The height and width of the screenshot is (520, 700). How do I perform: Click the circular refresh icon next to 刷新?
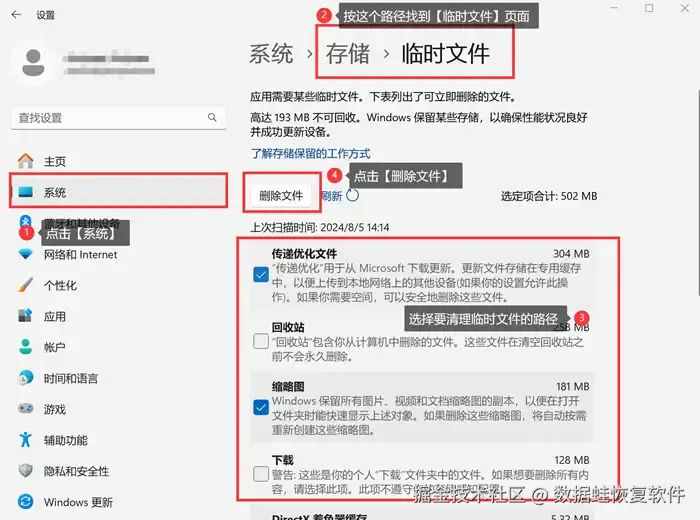click(x=352, y=196)
